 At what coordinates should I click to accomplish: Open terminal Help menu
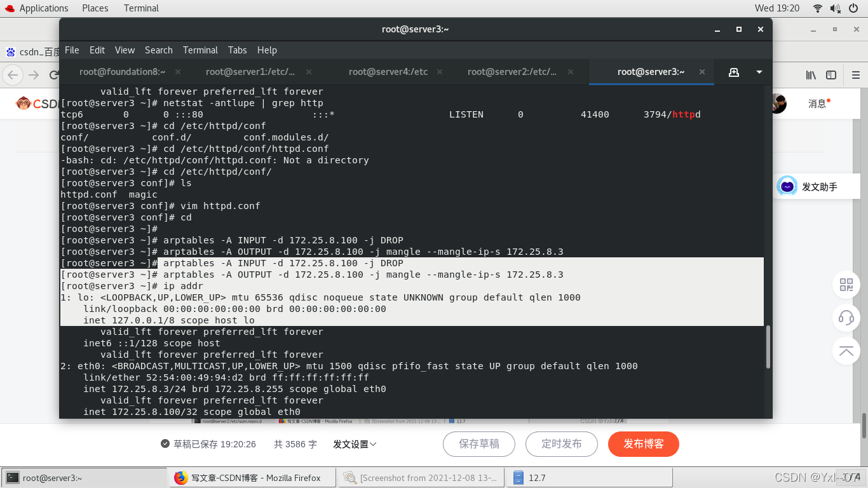(267, 50)
